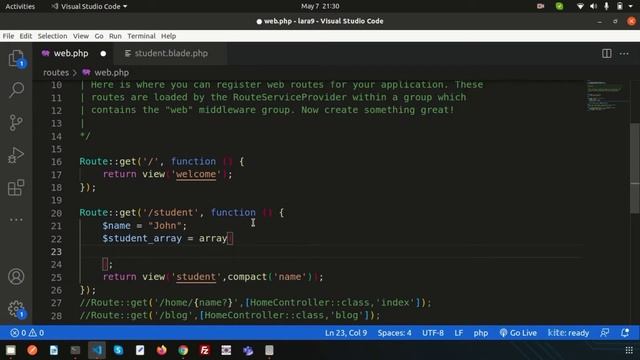Image resolution: width=640 pixels, height=360 pixels.
Task: Open Terminal from the dock
Action: point(75,350)
